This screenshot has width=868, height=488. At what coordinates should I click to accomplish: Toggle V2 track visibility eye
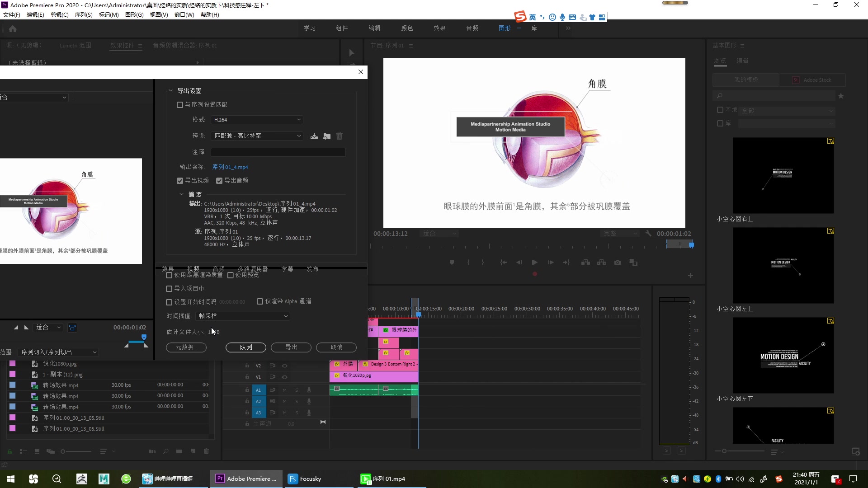coord(284,366)
